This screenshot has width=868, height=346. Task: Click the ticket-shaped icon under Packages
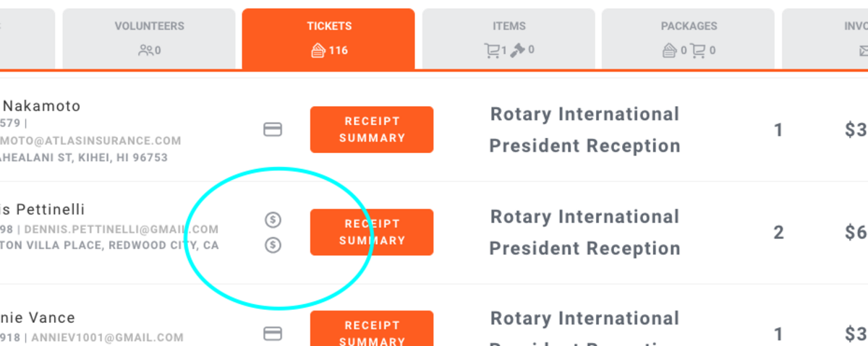(x=670, y=51)
